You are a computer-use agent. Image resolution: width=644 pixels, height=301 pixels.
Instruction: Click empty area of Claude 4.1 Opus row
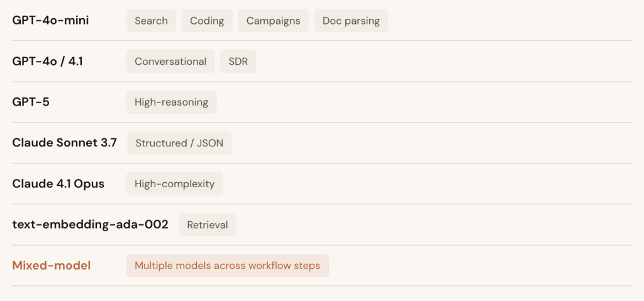click(427, 183)
